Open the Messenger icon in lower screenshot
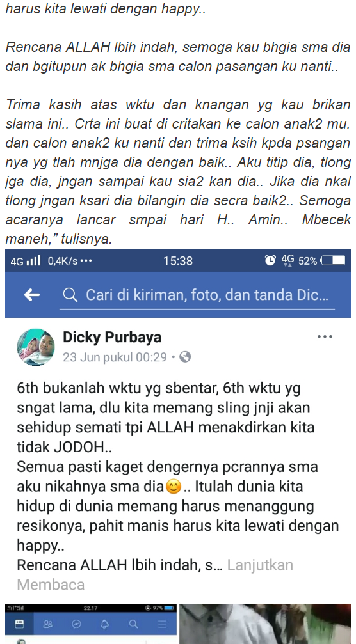This screenshot has width=356, height=644. tap(76, 624)
